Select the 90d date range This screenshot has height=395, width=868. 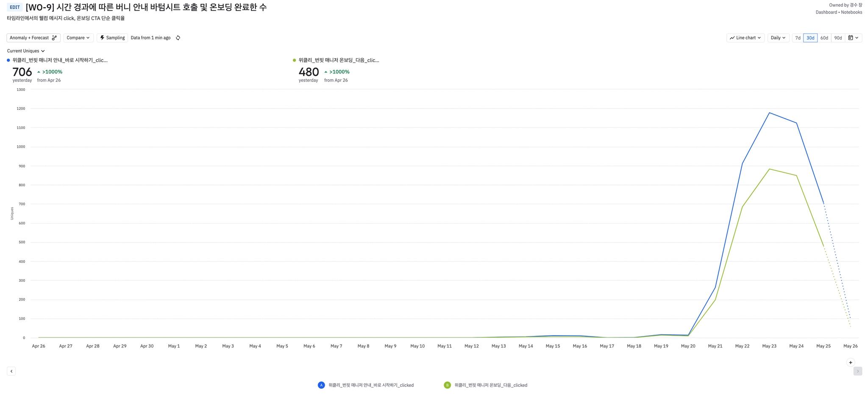click(x=838, y=38)
